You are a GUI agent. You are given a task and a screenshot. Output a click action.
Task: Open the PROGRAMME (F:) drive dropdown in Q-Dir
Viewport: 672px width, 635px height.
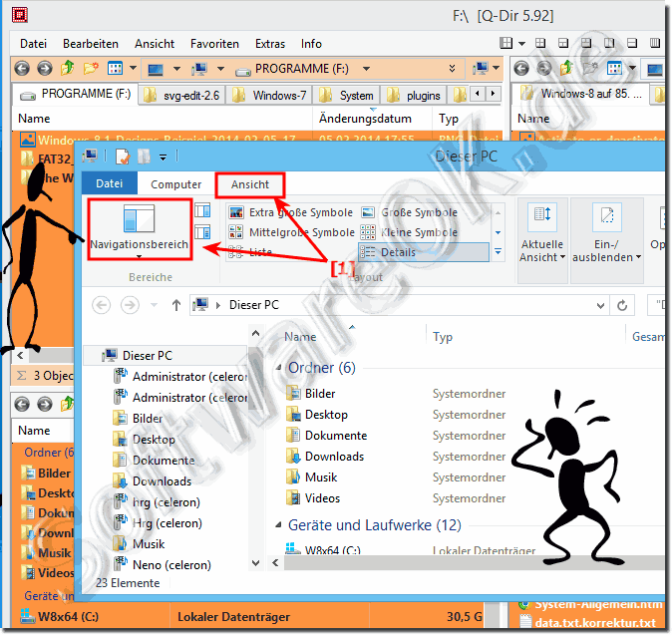coord(367,69)
